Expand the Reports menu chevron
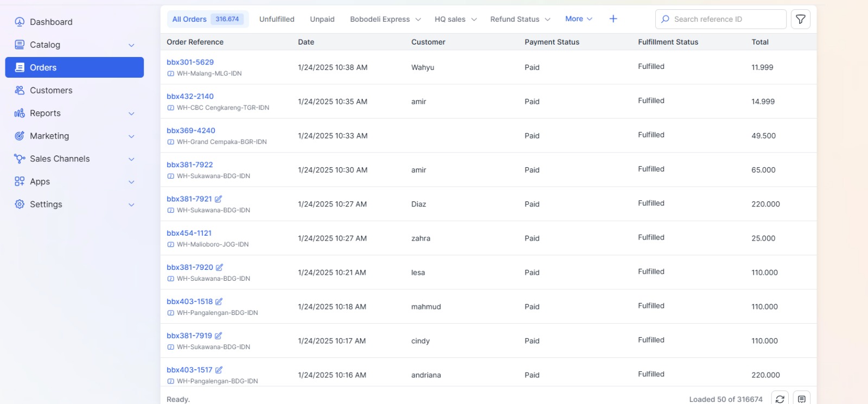Screen dimensions: 868x404 [131, 113]
